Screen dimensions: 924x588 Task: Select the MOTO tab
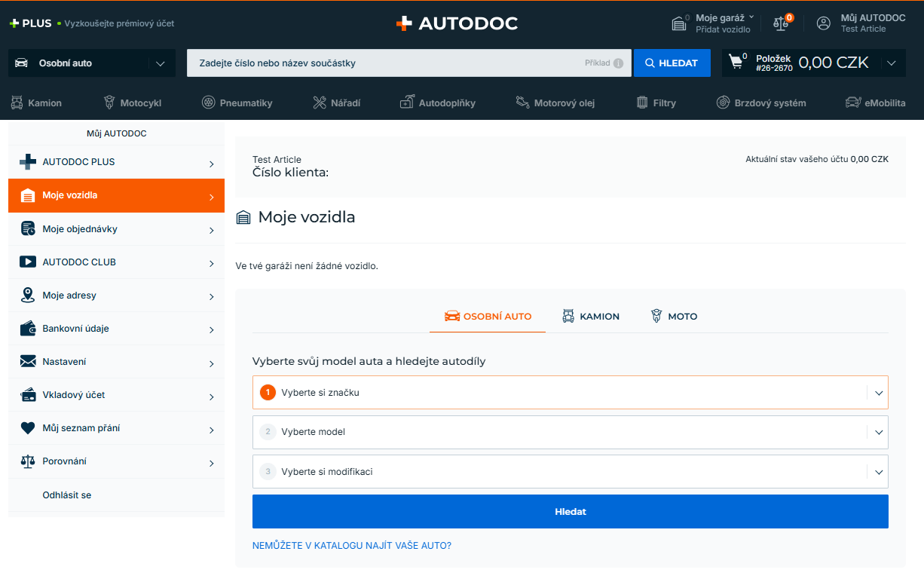[x=674, y=317]
